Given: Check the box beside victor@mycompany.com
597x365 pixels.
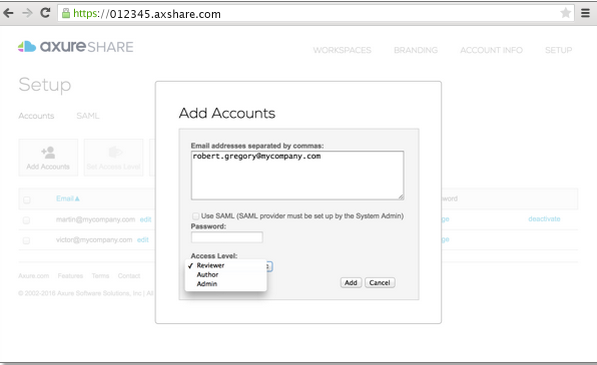Looking at the screenshot, I should (x=26, y=241).
